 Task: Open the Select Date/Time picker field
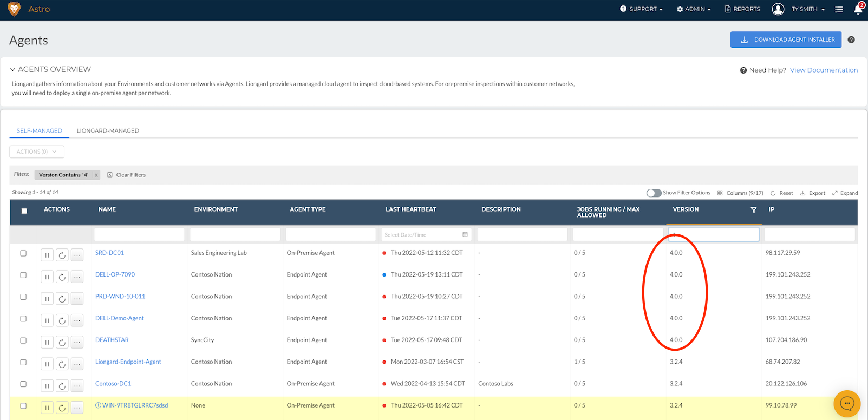tap(426, 234)
